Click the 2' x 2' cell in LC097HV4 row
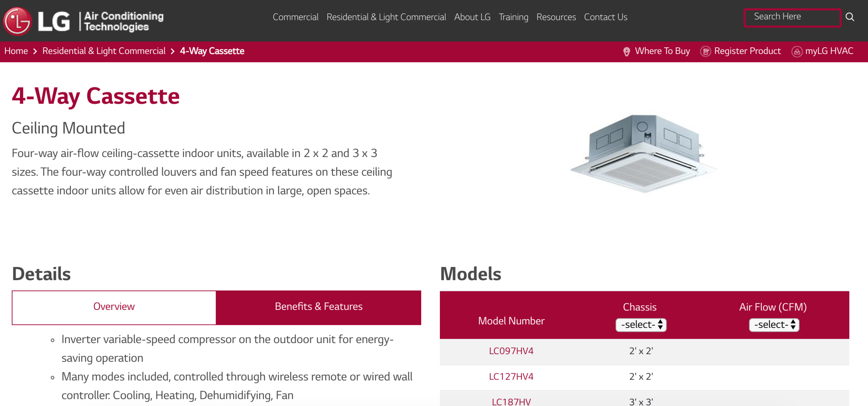Viewport: 868px width, 406px height. (641, 351)
